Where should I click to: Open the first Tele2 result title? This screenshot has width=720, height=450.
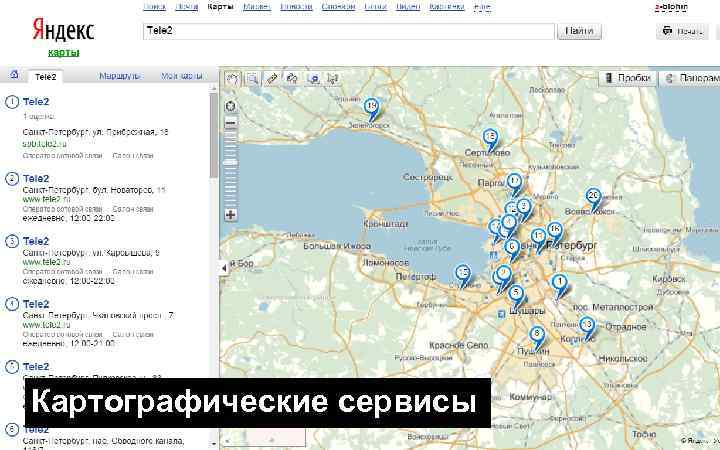click(x=36, y=102)
